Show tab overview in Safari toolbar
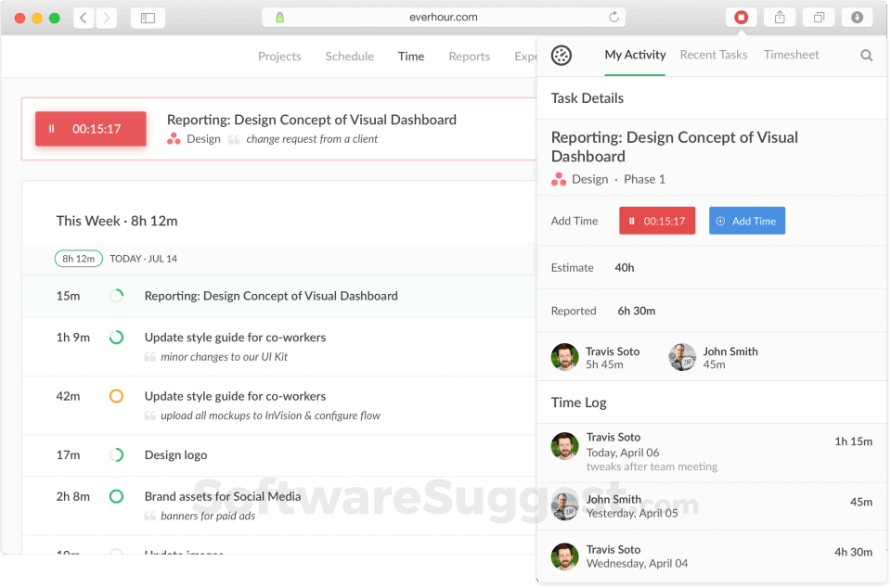 pyautogui.click(x=819, y=18)
